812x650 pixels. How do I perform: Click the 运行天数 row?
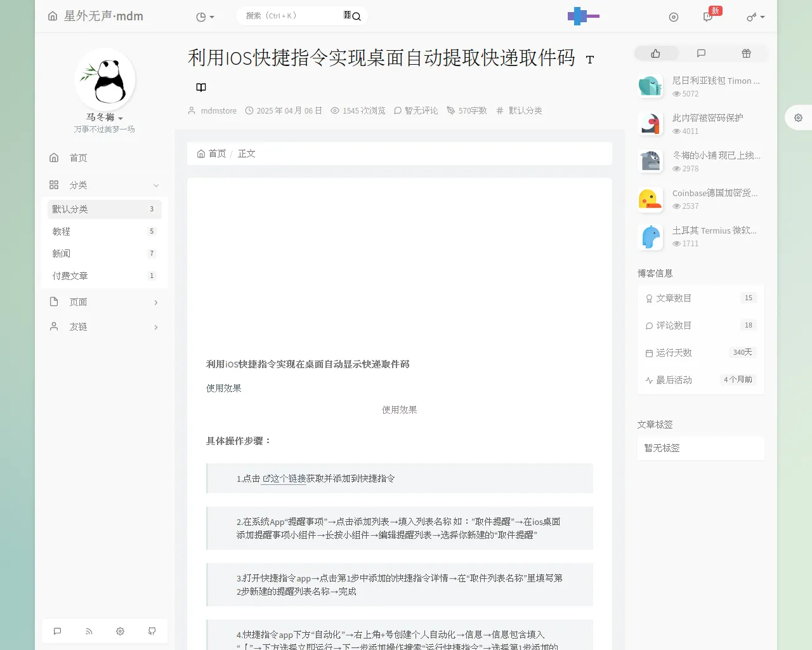(701, 353)
